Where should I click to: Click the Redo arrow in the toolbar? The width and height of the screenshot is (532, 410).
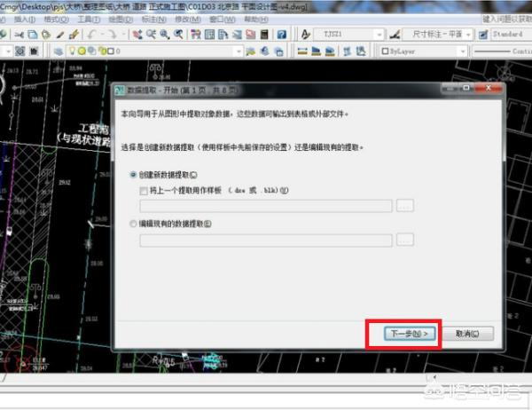(x=114, y=35)
